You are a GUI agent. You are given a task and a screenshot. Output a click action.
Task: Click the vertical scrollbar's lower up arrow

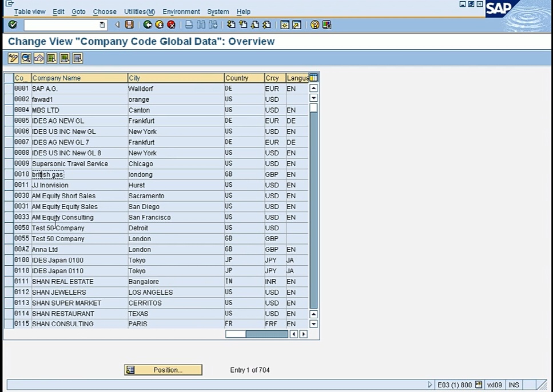pos(313,314)
